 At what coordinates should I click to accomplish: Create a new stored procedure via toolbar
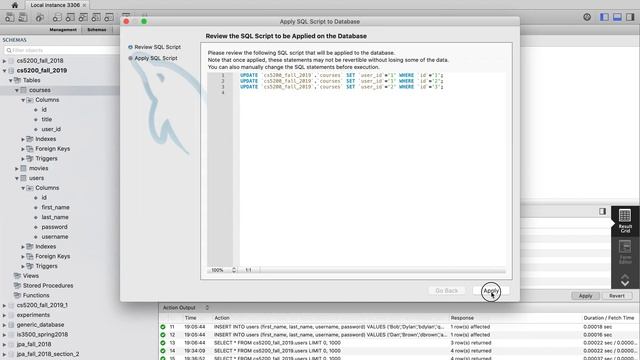click(x=96, y=18)
